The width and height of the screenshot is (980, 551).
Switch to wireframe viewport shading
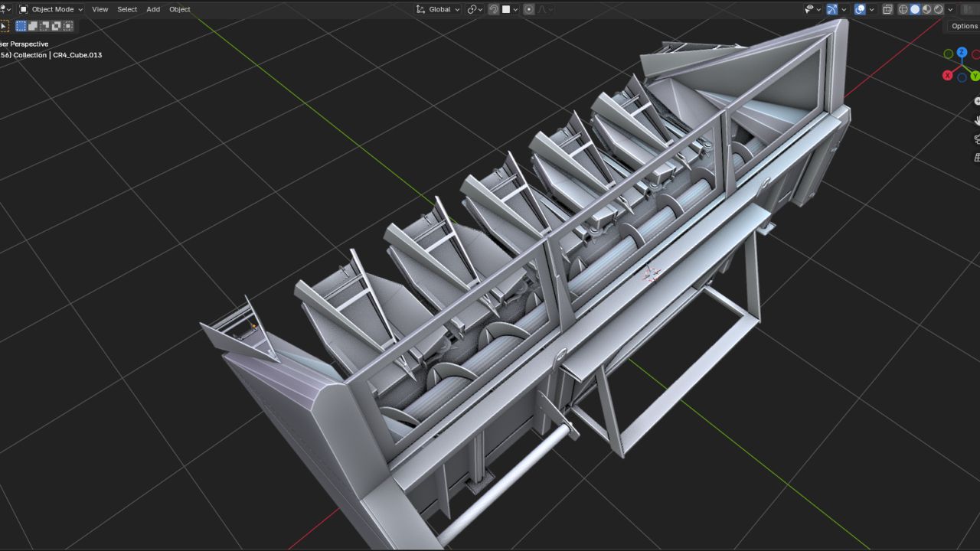[x=903, y=9]
